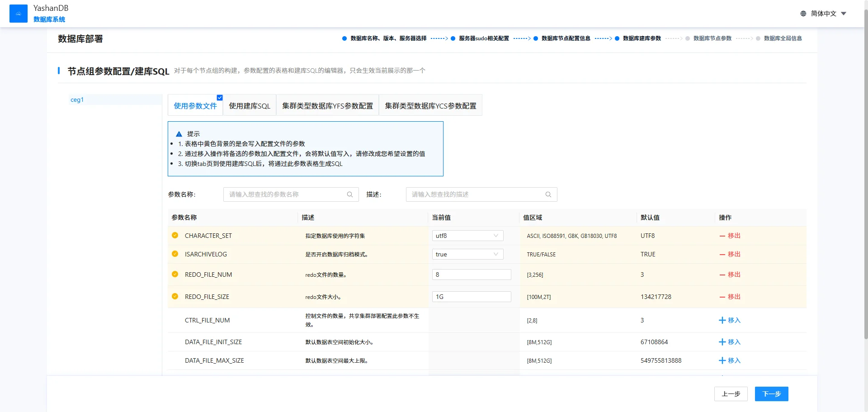Toggle the yellow check on ISARCHIVELOG row

pos(175,254)
